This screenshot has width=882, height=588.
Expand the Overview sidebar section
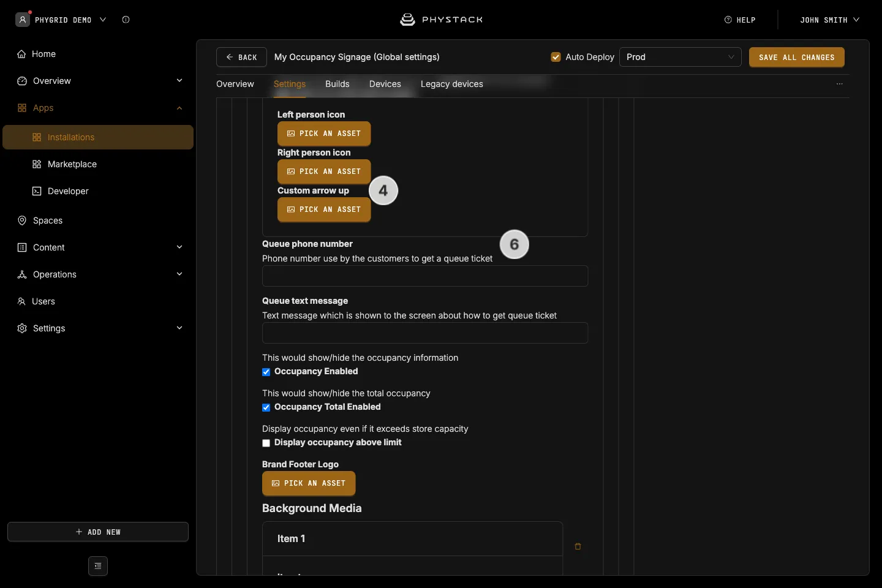pyautogui.click(x=179, y=81)
